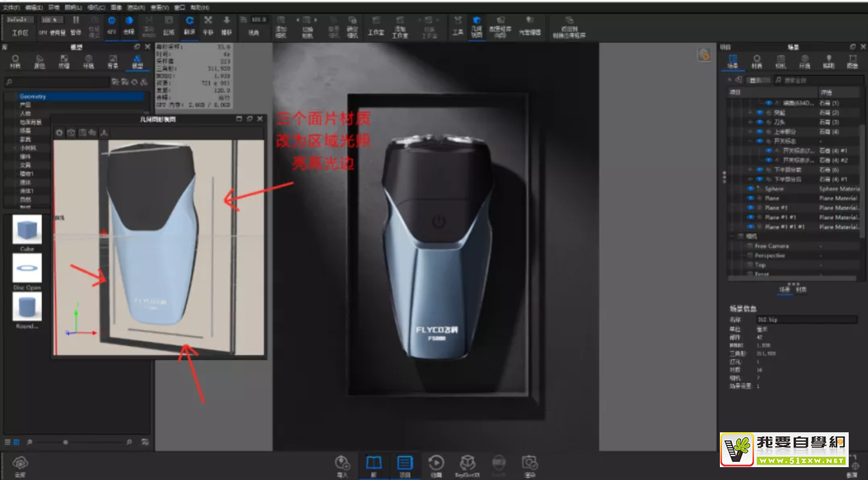Hide Plane #1 via its eye icon
The image size is (868, 480).
click(750, 208)
